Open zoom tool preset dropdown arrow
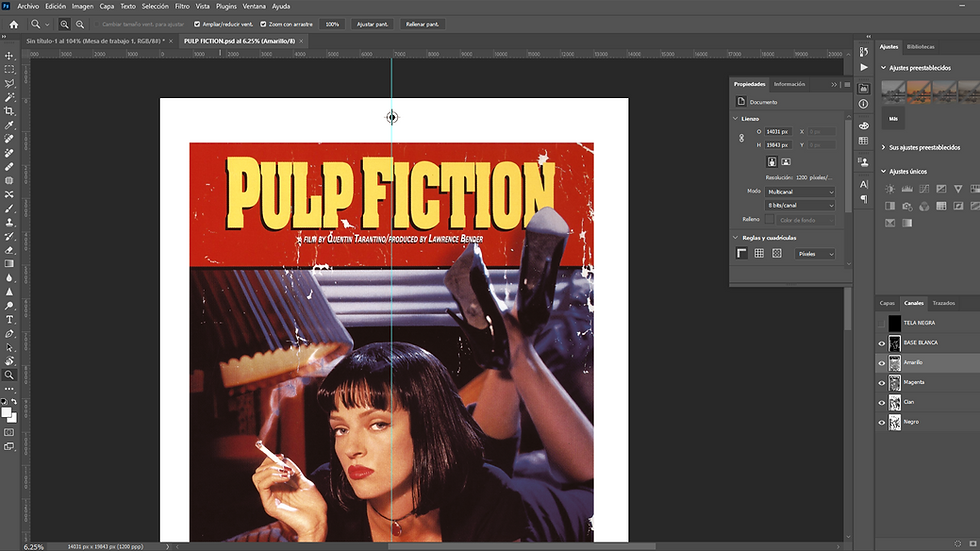 pos(47,24)
